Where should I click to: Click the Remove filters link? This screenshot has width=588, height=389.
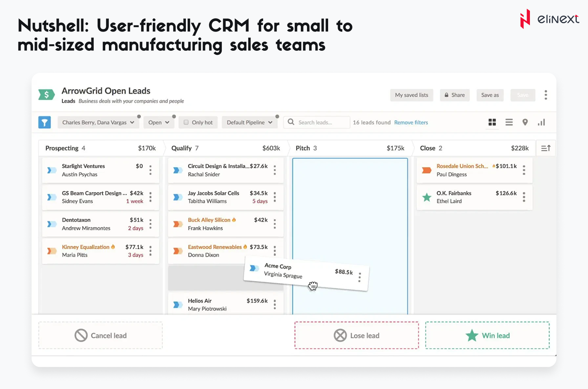[x=411, y=123]
